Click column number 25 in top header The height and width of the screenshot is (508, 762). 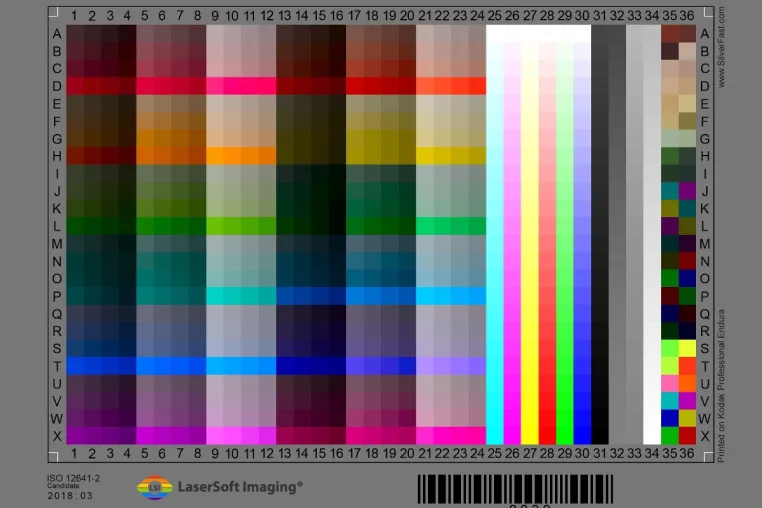pyautogui.click(x=495, y=16)
